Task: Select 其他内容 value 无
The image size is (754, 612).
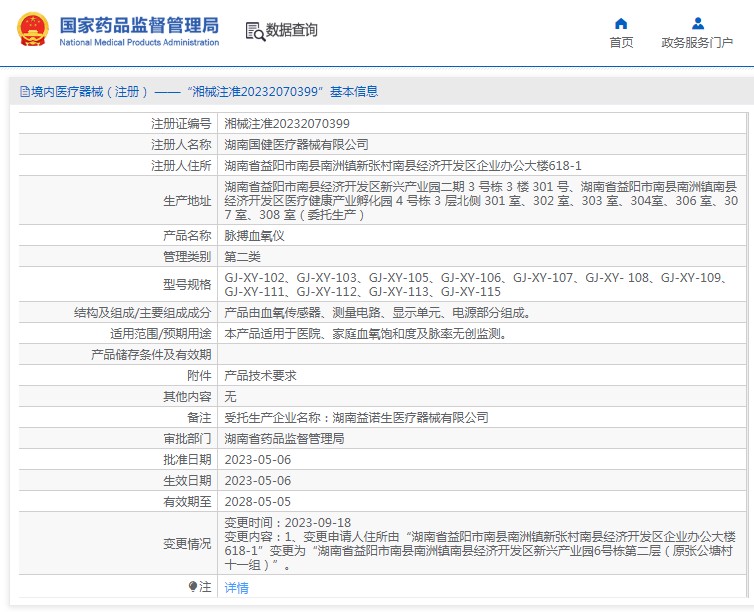Action: click(230, 397)
